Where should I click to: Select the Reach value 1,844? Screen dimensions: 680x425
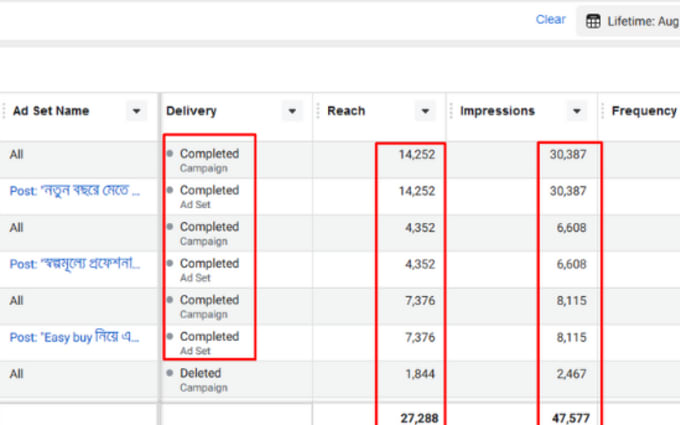click(x=420, y=374)
